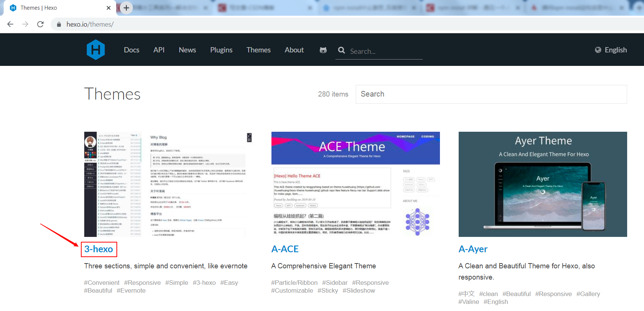Image resolution: width=644 pixels, height=311 pixels.
Task: Click the site lock icon in address bar
Action: click(x=59, y=24)
